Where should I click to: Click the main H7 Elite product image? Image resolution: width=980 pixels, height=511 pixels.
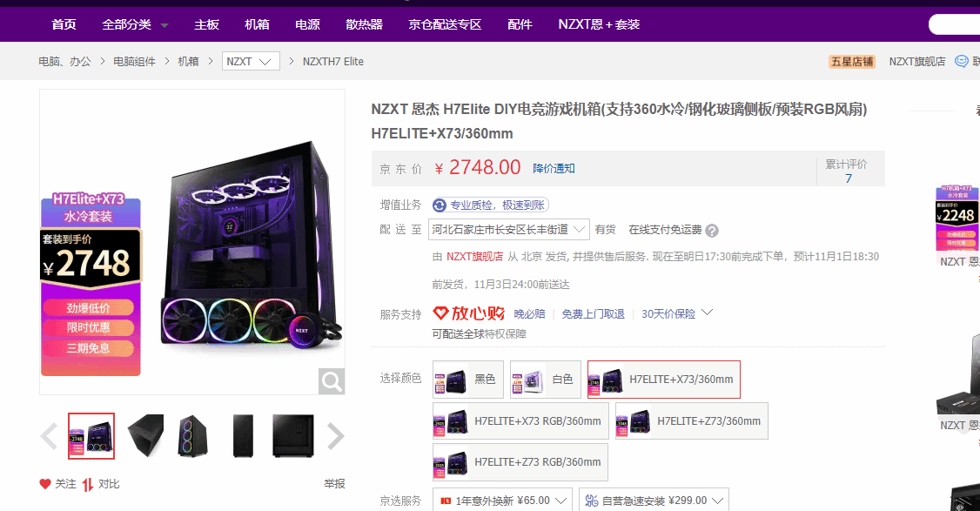pos(192,242)
